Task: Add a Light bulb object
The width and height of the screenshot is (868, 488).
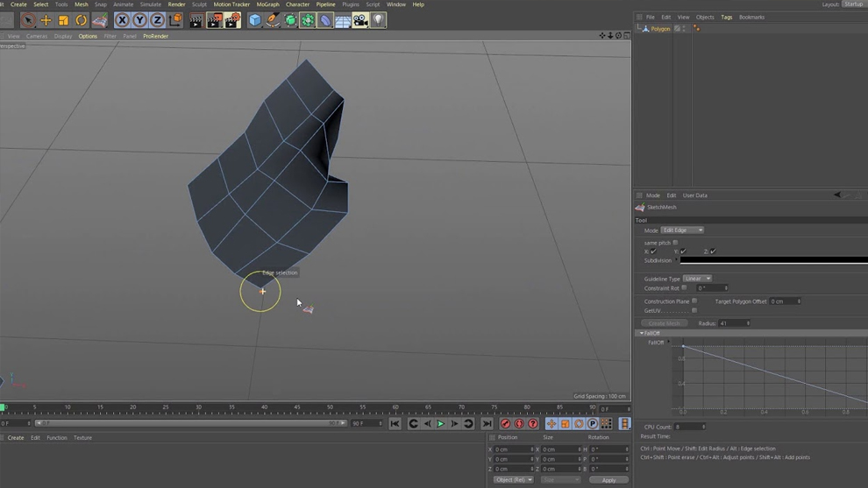Action: (x=378, y=20)
